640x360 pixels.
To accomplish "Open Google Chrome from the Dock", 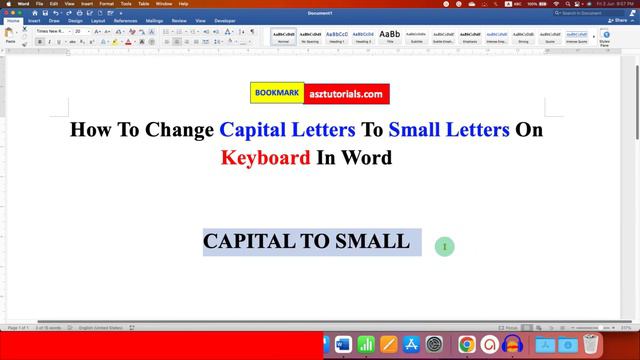I will 467,345.
